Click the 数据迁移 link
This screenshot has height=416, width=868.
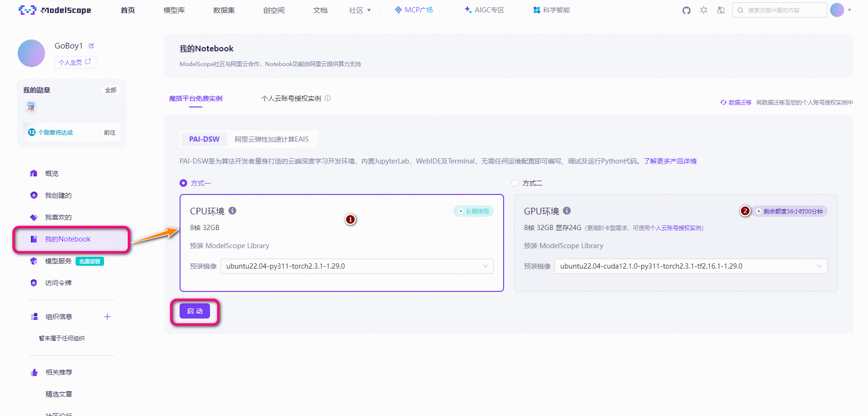coord(736,102)
